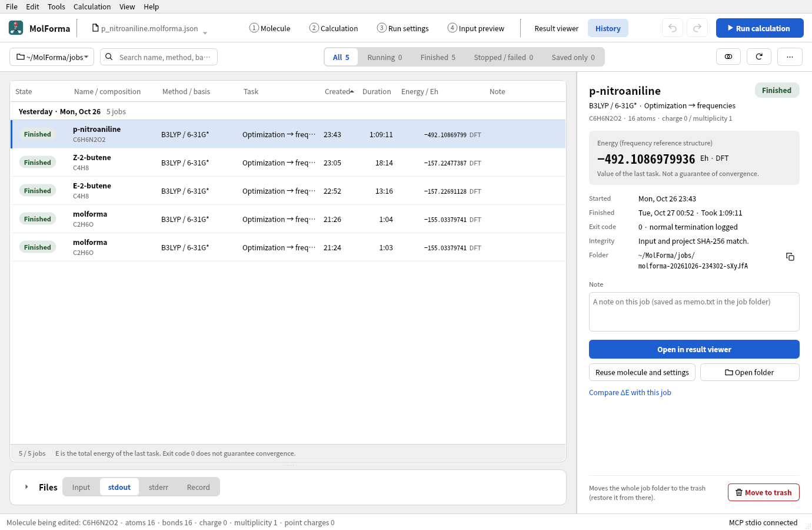Click into the job Note text area
This screenshot has width=812, height=530.
pos(694,312)
